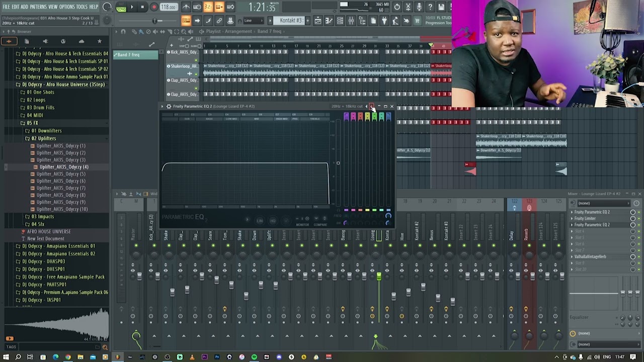Open the VIEW menu
Viewport: 644px width, 362px height.
pyautogui.click(x=53, y=7)
